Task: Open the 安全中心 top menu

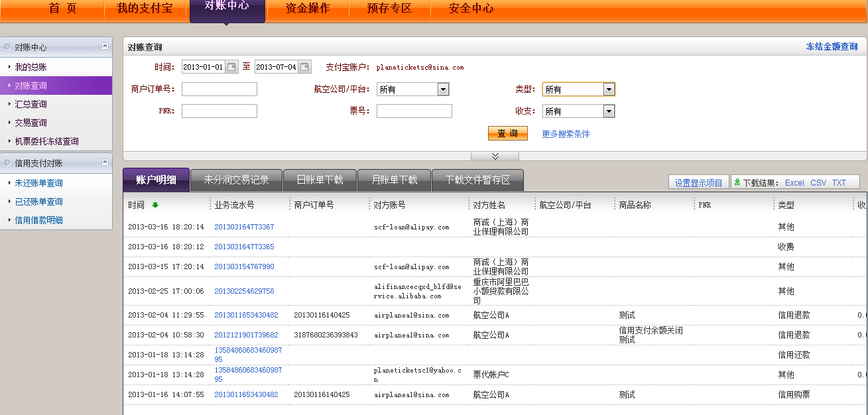Action: [x=471, y=9]
